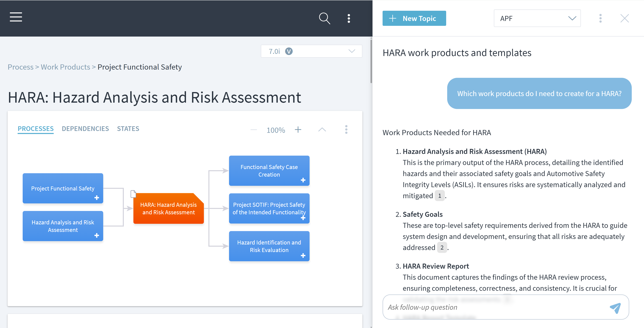
Task: Open diagram card options menu
Action: [x=346, y=129]
